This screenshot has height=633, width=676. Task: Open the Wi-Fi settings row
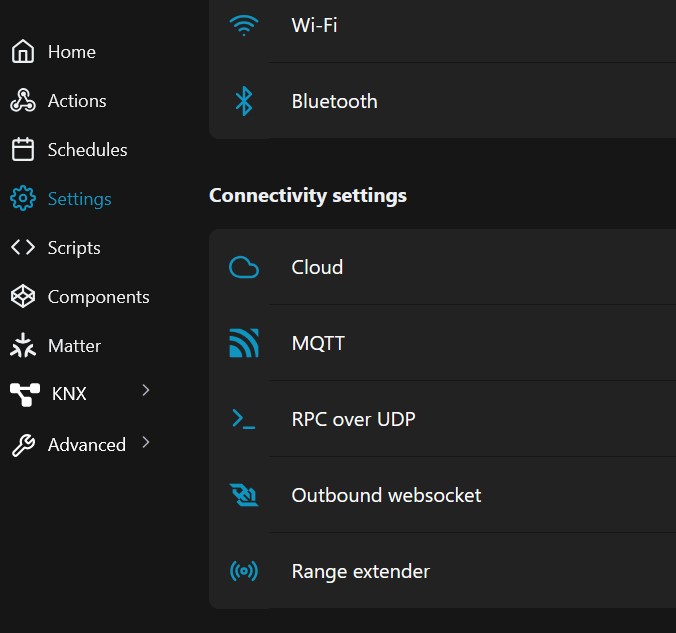point(442,27)
